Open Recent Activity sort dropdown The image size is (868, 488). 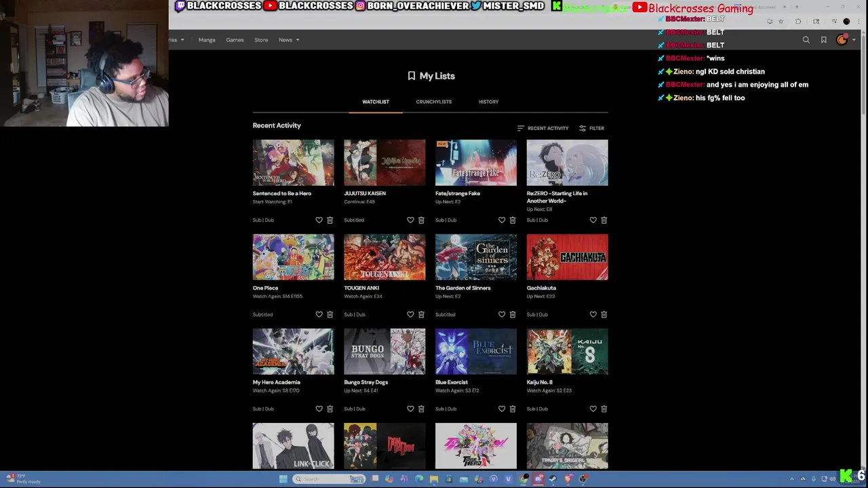pos(542,128)
